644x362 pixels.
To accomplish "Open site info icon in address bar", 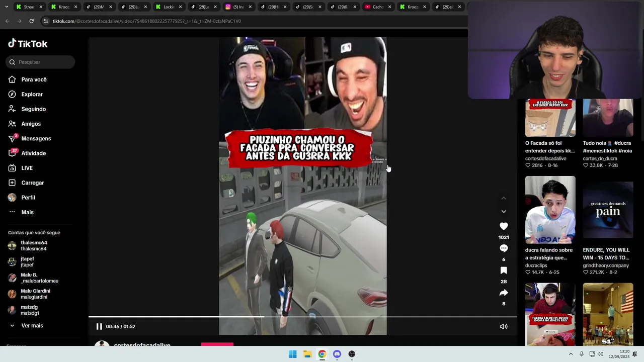I will (x=46, y=21).
